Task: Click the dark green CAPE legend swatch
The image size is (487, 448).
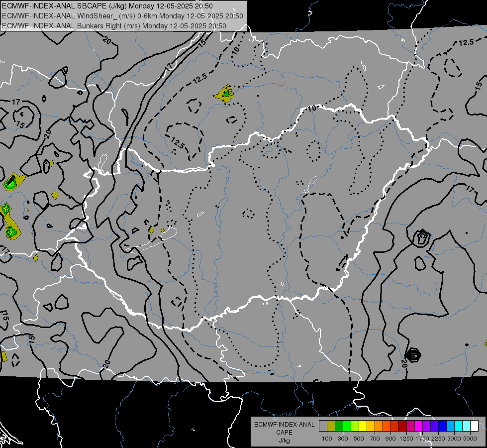Action: click(x=339, y=426)
